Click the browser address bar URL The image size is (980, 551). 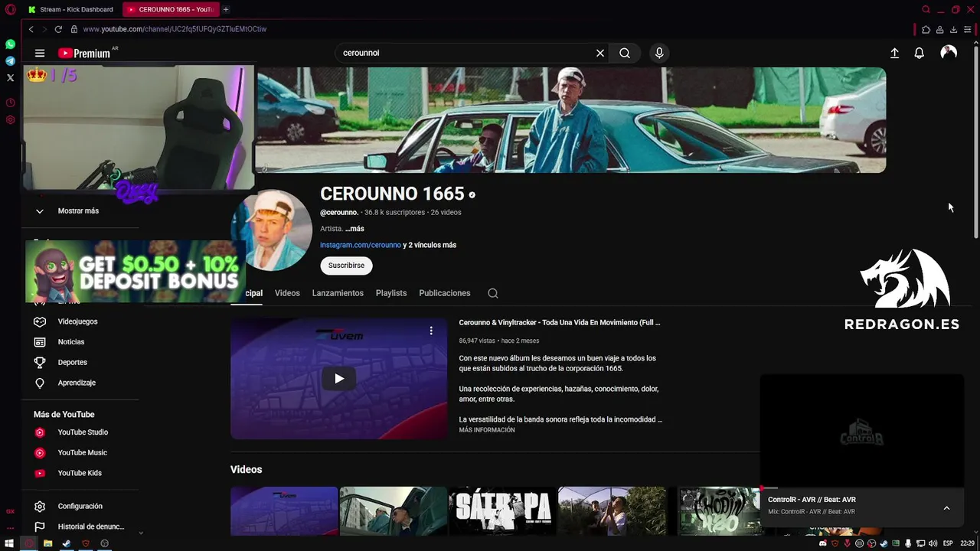(175, 29)
